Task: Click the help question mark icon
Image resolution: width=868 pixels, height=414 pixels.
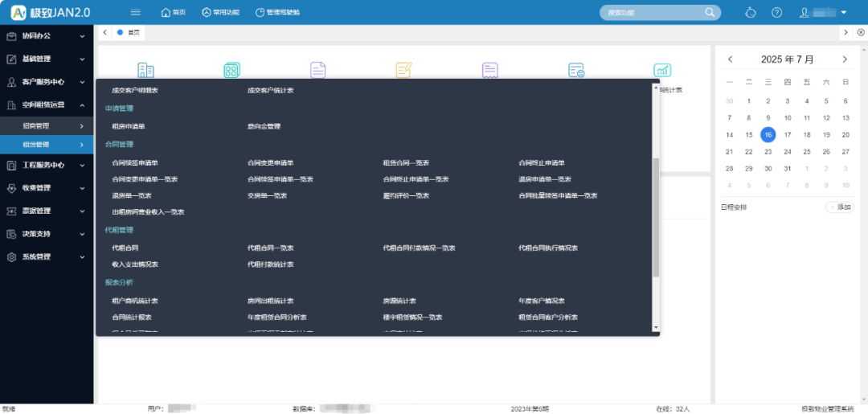Action: pyautogui.click(x=776, y=12)
